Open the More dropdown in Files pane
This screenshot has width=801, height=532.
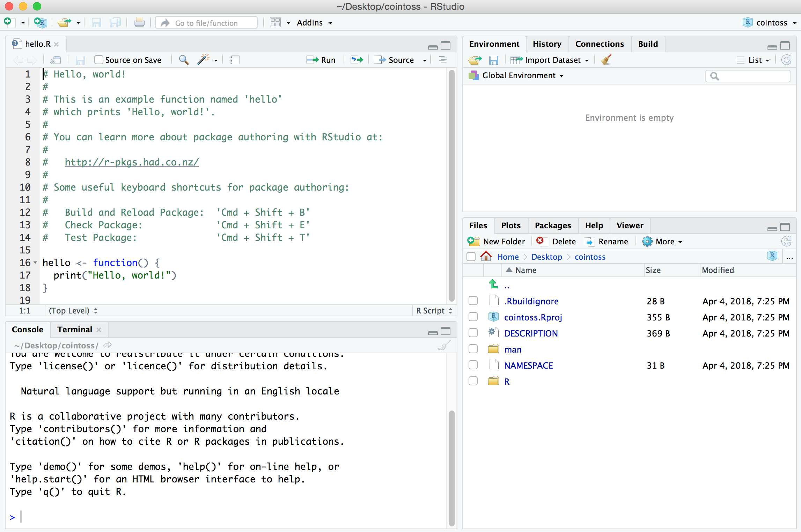coord(662,242)
